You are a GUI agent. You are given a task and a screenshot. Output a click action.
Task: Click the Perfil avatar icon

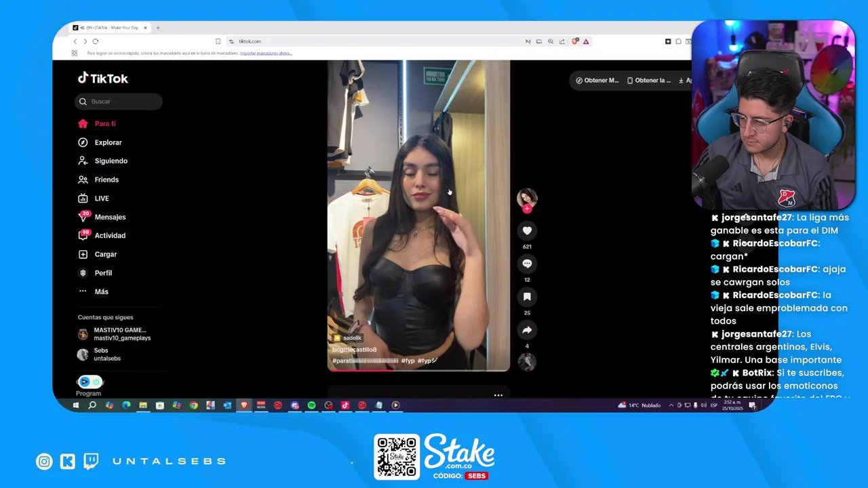pyautogui.click(x=83, y=273)
